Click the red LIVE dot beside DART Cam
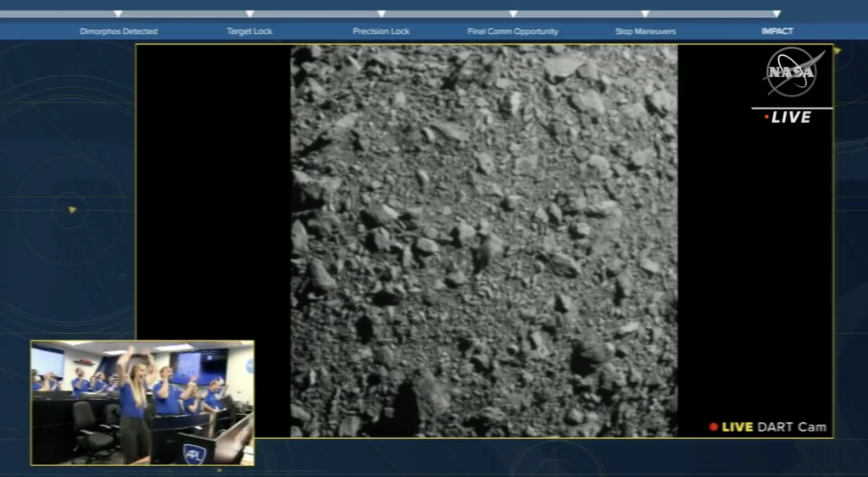Viewport: 868px width, 477px height. 714,427
